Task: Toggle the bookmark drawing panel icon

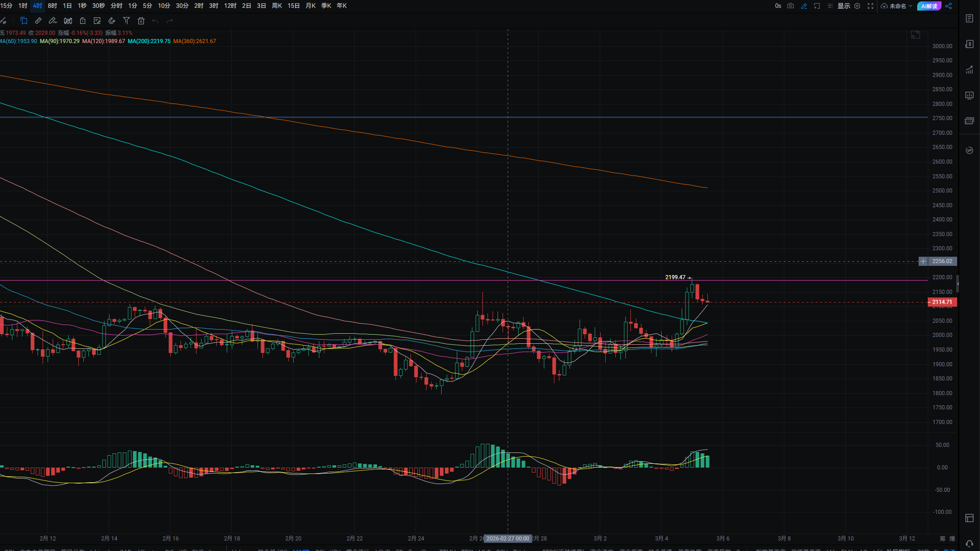Action: click(24, 21)
